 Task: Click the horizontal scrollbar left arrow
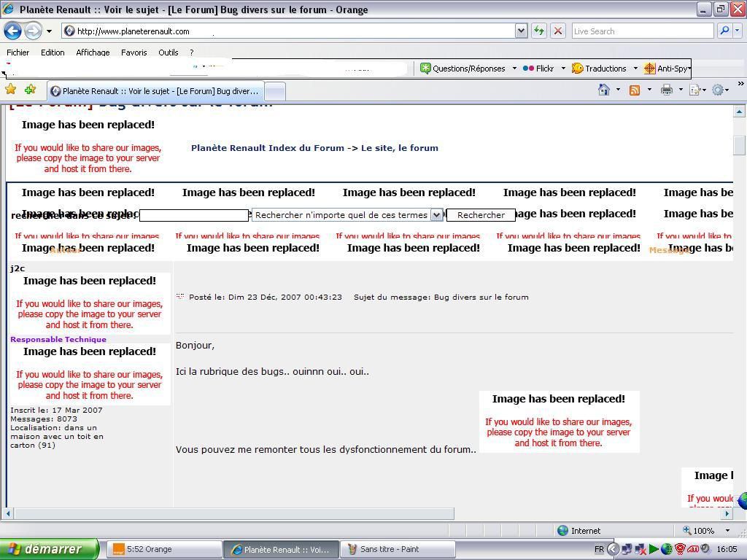[x=8, y=513]
